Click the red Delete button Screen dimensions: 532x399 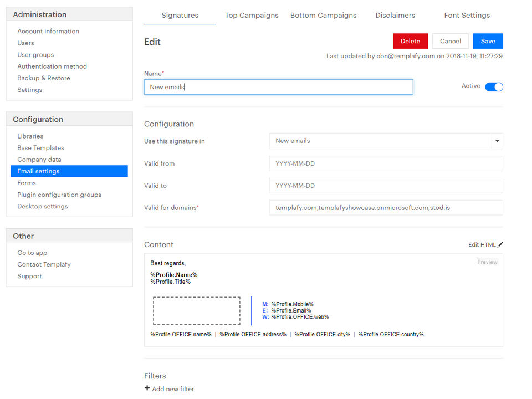pyautogui.click(x=410, y=41)
